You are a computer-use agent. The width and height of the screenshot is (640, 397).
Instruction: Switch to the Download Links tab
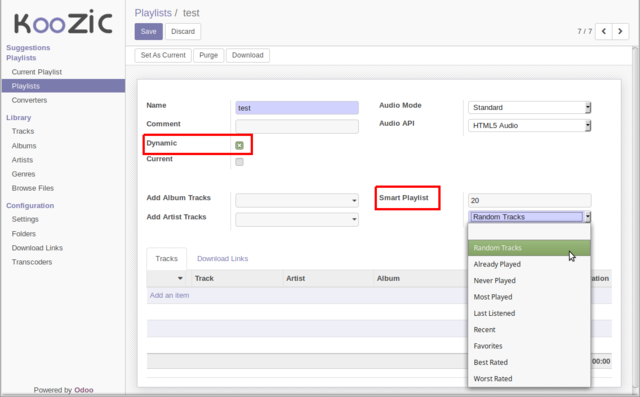coord(222,259)
